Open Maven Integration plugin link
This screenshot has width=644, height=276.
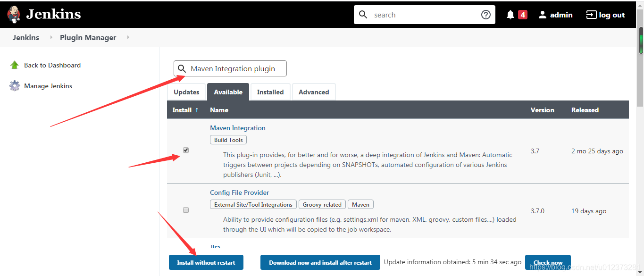238,128
